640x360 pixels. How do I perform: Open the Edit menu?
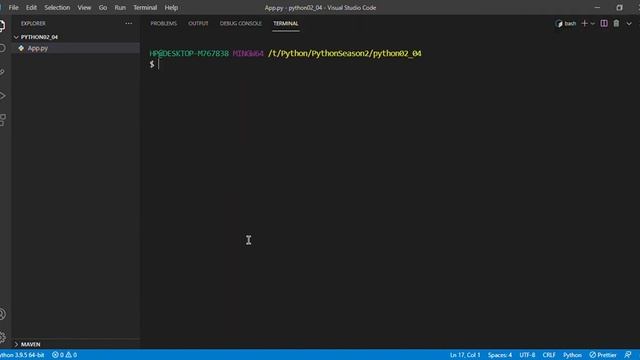(x=31, y=8)
